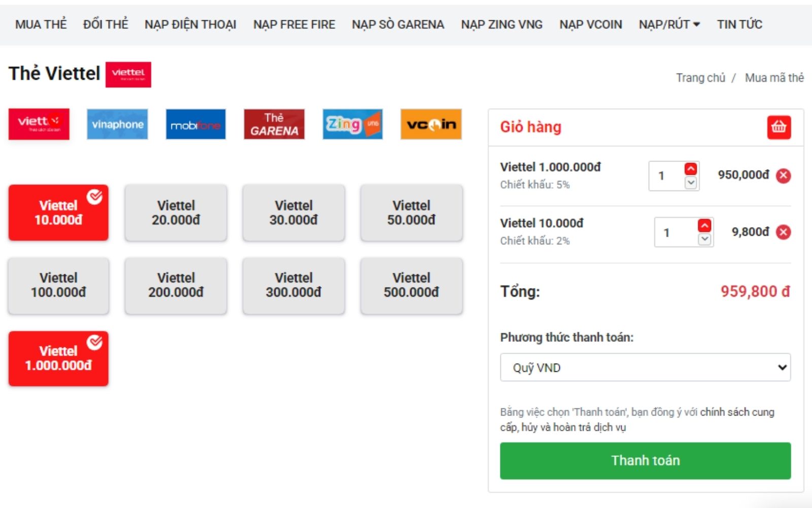
Task: Deselect the Viettel 10.000đ card option
Action: coord(58,212)
